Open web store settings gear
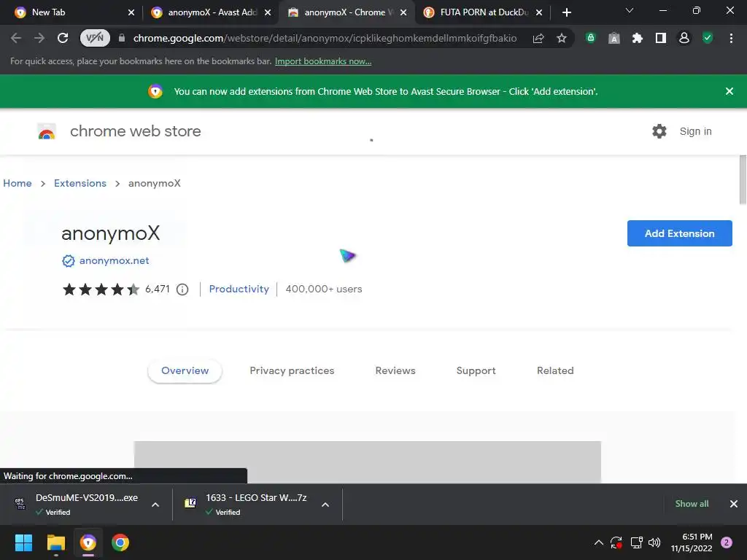Viewport: 747px width, 560px height. pos(659,131)
